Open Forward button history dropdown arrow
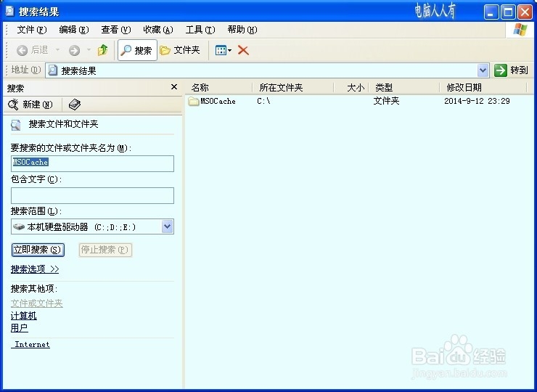Screen dimensions: 537x392 click(89, 50)
